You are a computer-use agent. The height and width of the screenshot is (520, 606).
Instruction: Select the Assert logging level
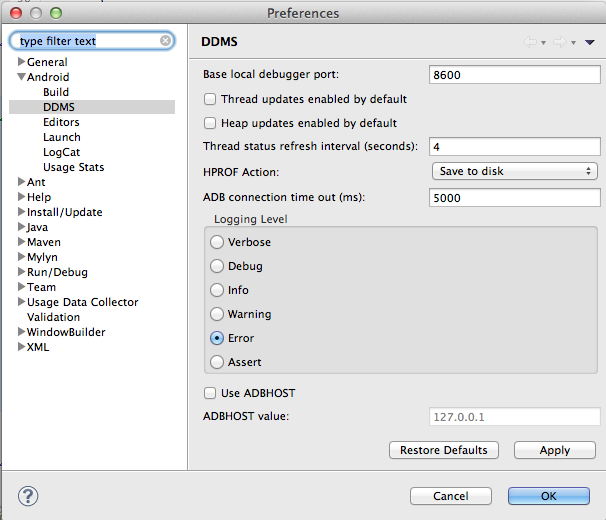coord(217,362)
